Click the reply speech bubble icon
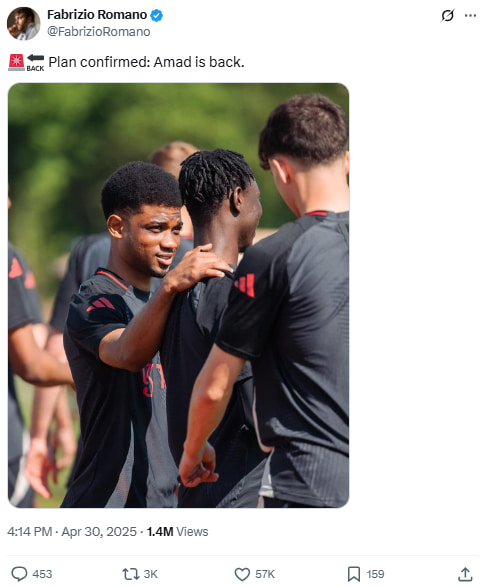 [x=19, y=574]
